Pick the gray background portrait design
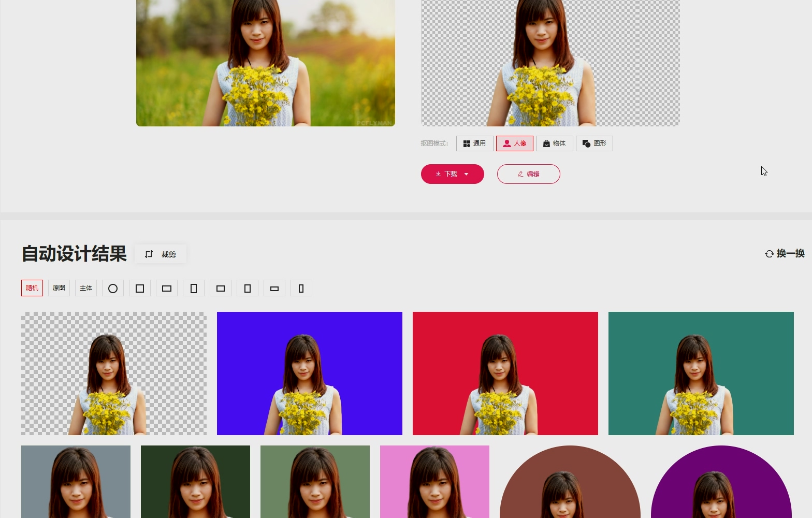The height and width of the screenshot is (518, 812). click(x=76, y=482)
